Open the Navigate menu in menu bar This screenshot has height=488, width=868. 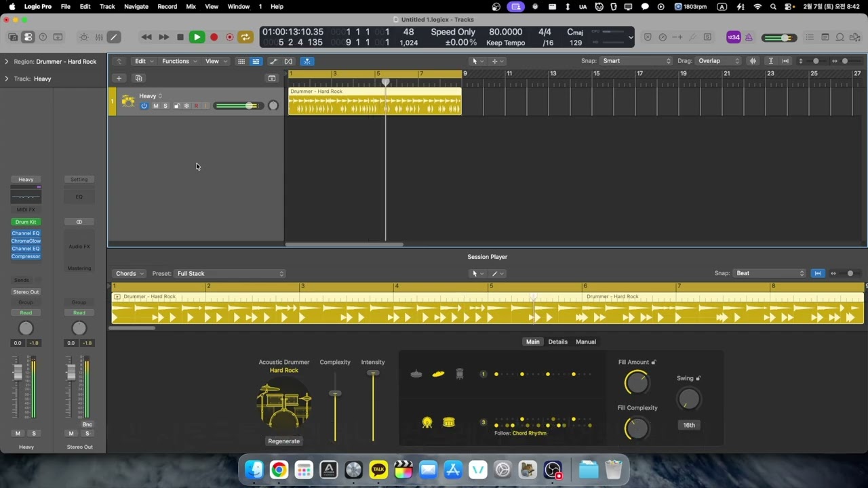136,6
